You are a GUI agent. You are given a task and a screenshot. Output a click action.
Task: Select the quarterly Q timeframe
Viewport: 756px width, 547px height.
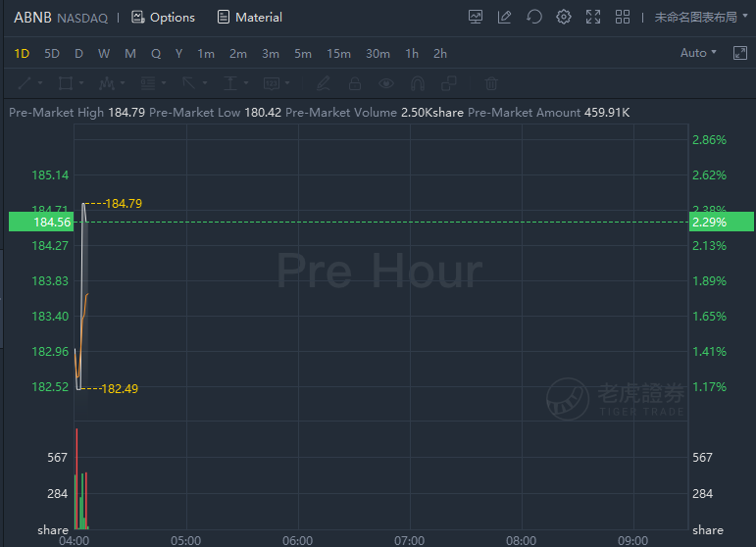coord(156,54)
